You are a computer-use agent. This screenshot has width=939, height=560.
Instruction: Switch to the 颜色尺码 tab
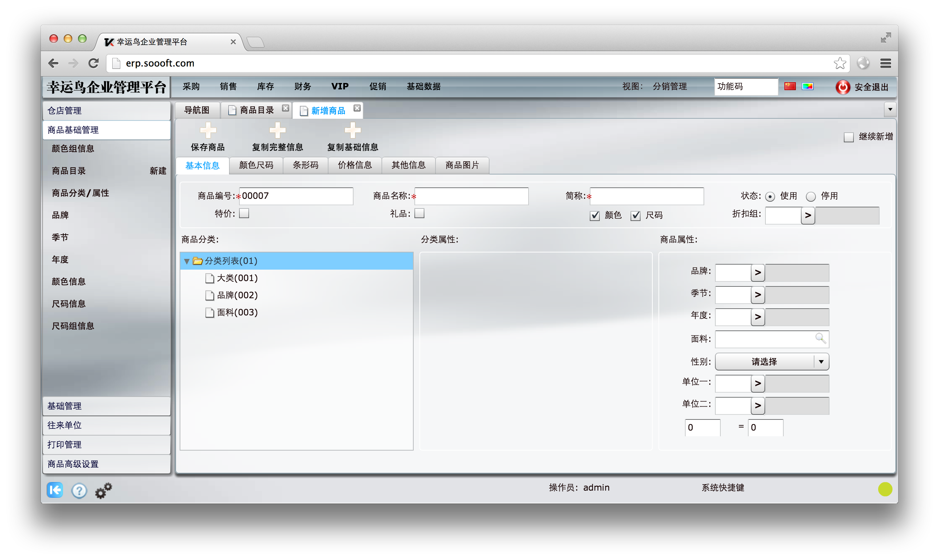coord(256,165)
